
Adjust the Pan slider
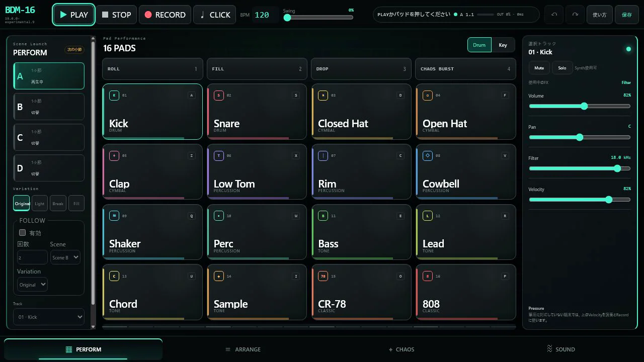[x=580, y=137]
